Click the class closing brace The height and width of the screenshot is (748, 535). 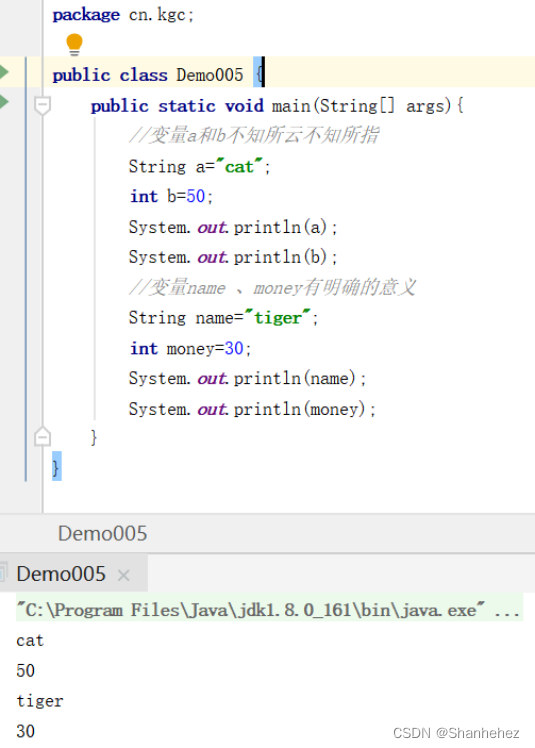(x=56, y=467)
